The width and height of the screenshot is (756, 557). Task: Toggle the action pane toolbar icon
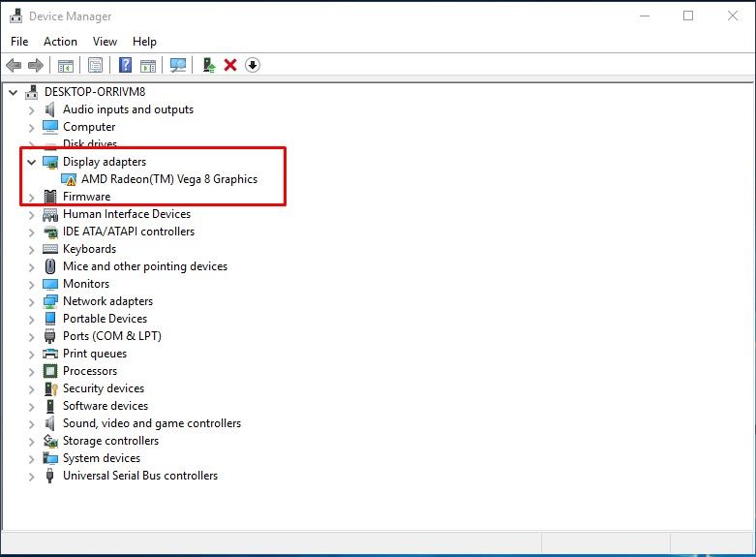(148, 65)
